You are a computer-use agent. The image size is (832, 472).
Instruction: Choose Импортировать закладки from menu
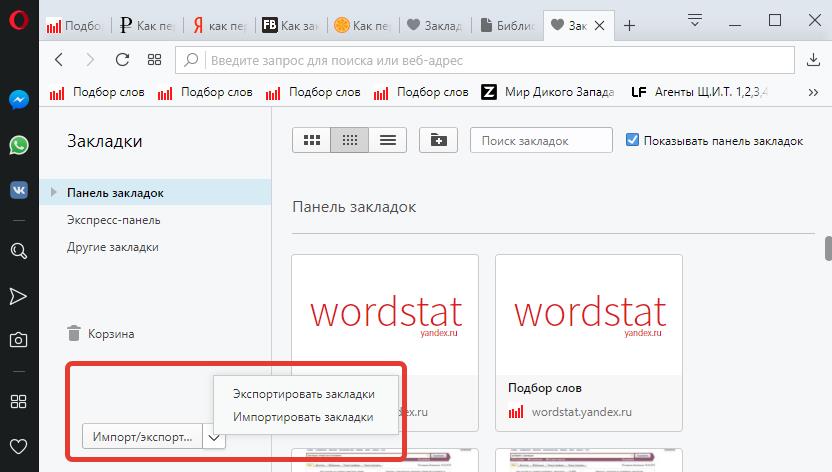tap(303, 417)
